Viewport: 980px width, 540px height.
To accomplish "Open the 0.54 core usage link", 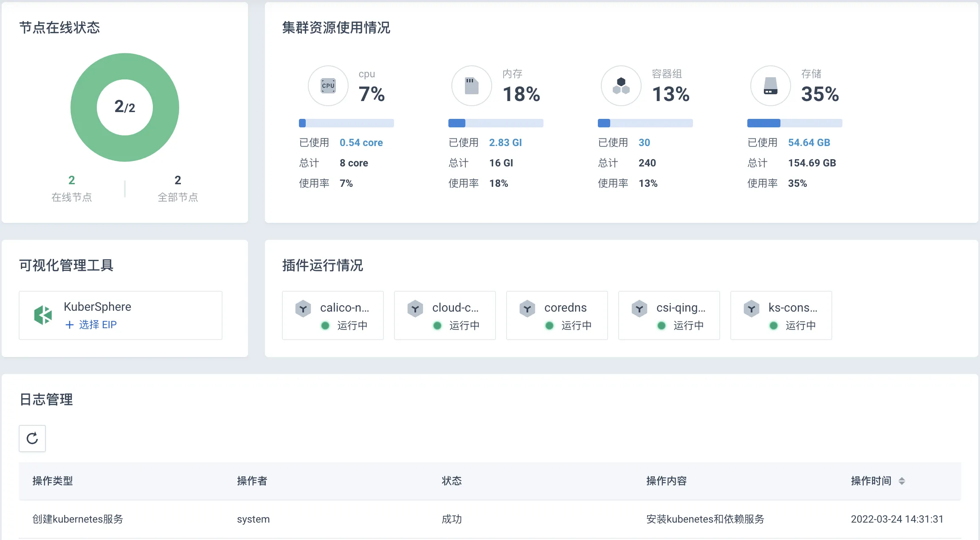I will 361,143.
